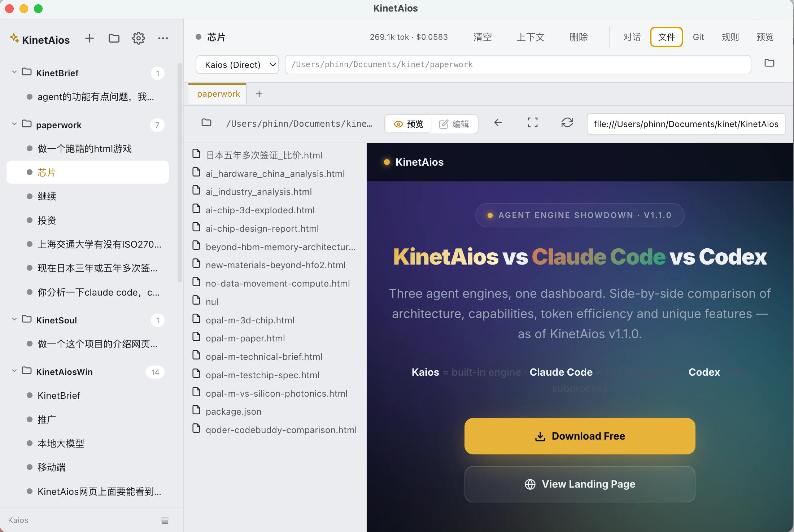Collapse the paperwork project group
794x532 pixels.
point(14,124)
